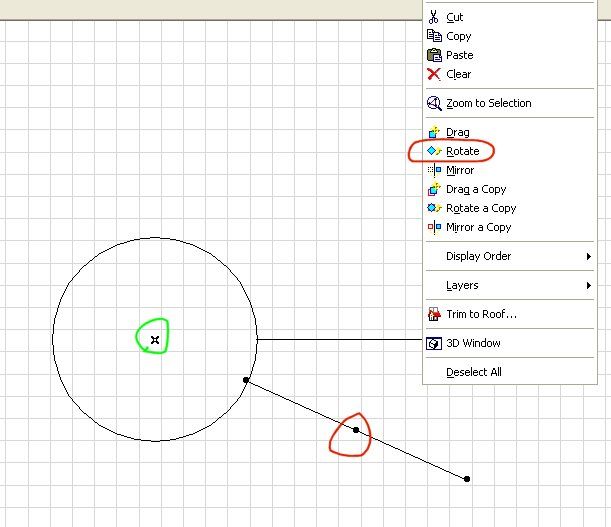Select the Mirror command
The height and width of the screenshot is (527, 611).
tap(509, 170)
